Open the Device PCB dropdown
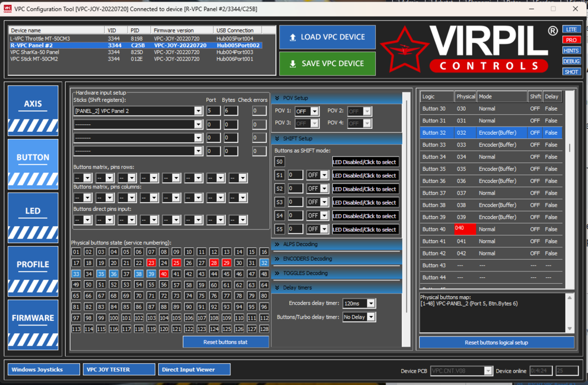This screenshot has width=588, height=385. [487, 371]
